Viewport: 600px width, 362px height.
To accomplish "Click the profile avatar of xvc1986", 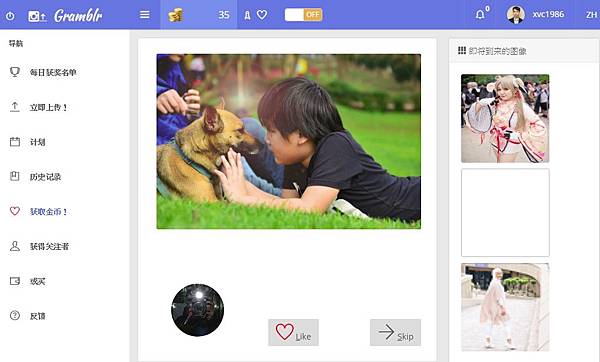I will 515,15.
